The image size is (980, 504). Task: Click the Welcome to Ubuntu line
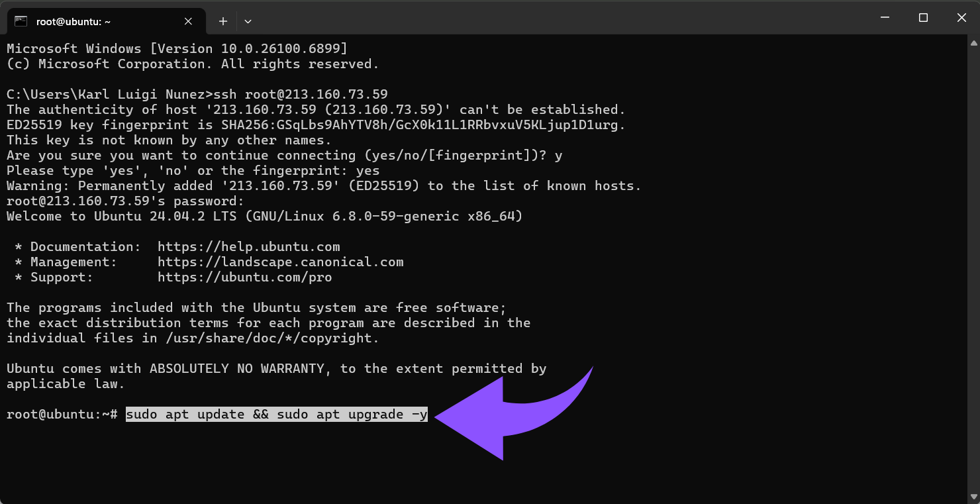[x=264, y=216]
